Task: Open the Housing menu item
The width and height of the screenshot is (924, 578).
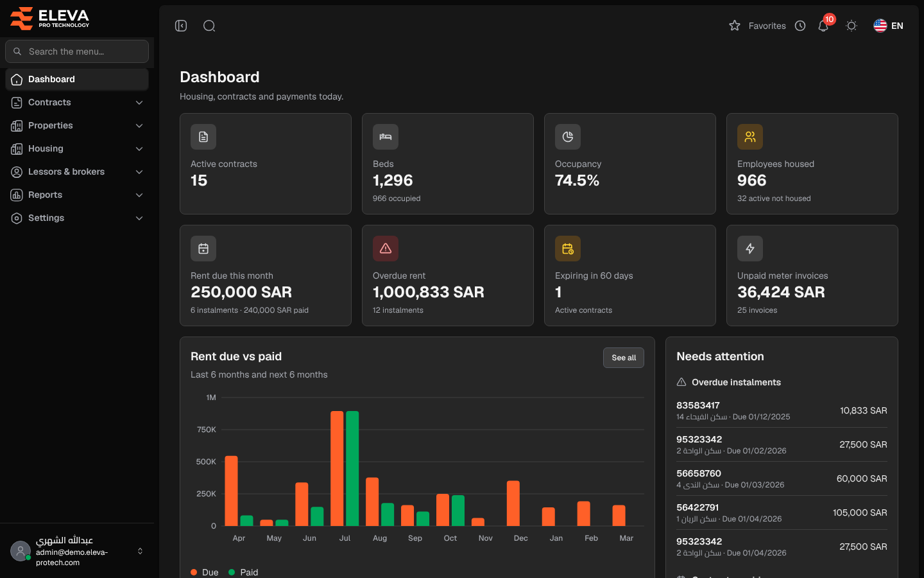Action: pos(77,148)
